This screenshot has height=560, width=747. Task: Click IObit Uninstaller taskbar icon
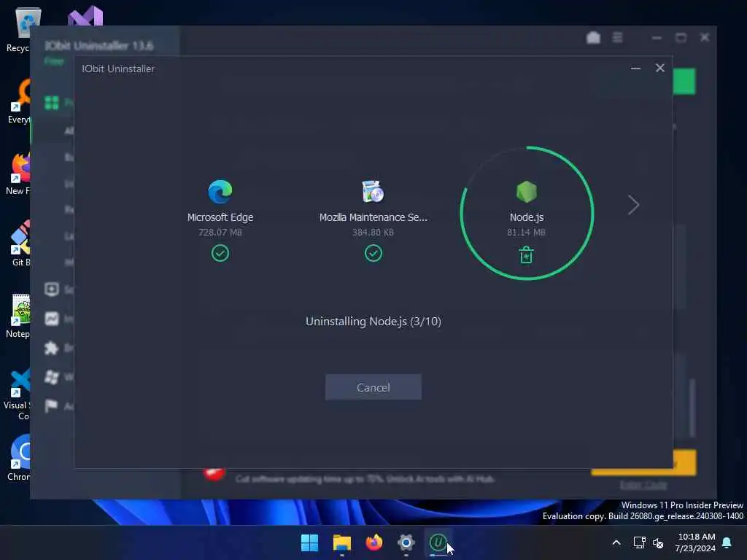[x=438, y=542]
